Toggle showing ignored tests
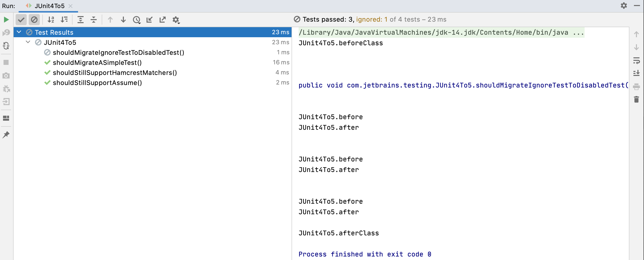Image resolution: width=644 pixels, height=260 pixels. (34, 20)
